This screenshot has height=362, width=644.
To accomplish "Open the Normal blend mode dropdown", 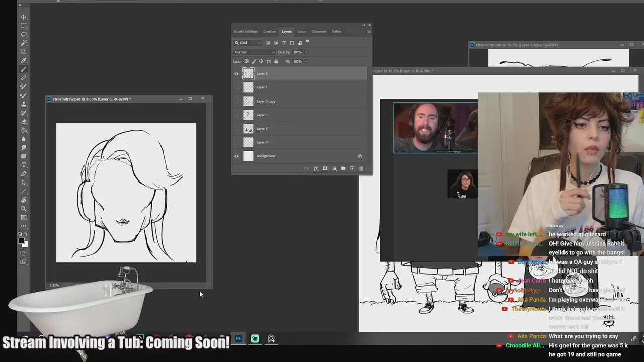I will (255, 52).
